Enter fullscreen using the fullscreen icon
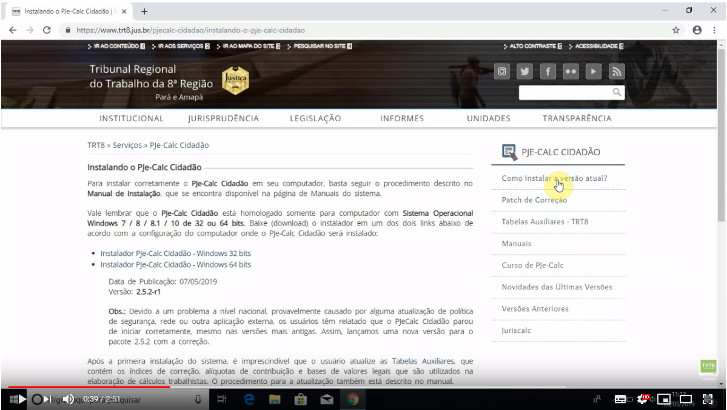The height and width of the screenshot is (410, 727). [x=708, y=399]
